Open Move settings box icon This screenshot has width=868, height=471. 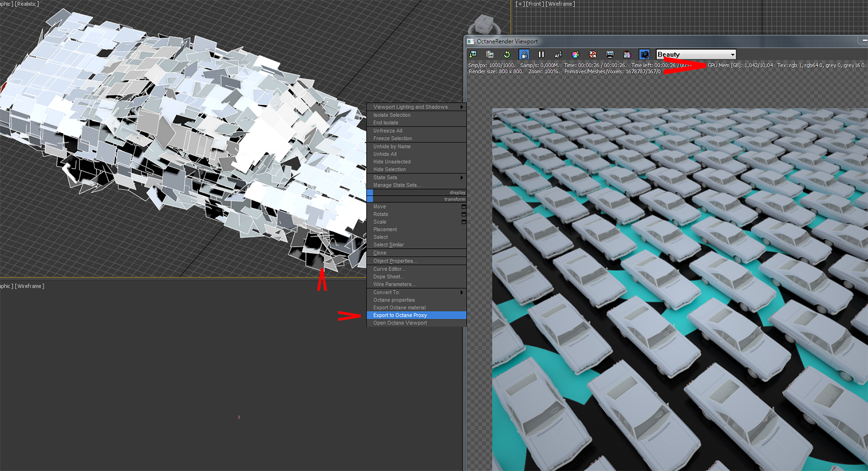463,207
